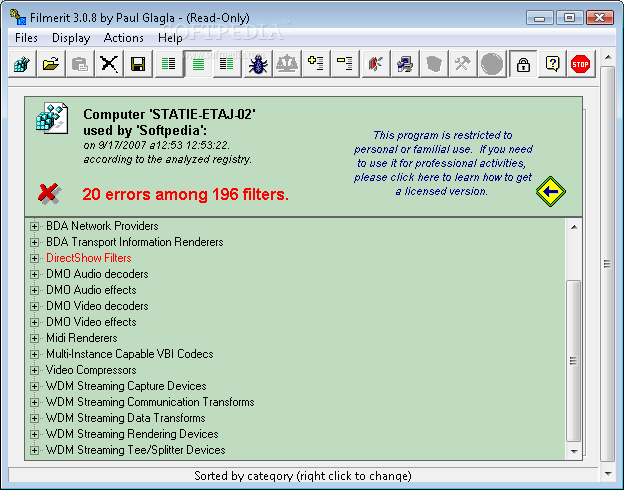624x490 pixels.
Task: Expand WDM Streaming Communication Transforms node
Action: coord(34,402)
